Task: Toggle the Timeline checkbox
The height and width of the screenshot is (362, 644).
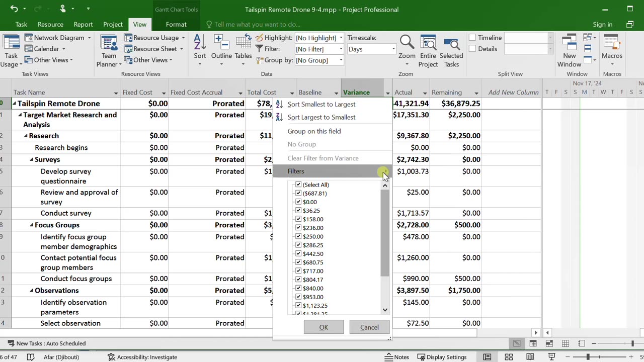Action: point(472,38)
